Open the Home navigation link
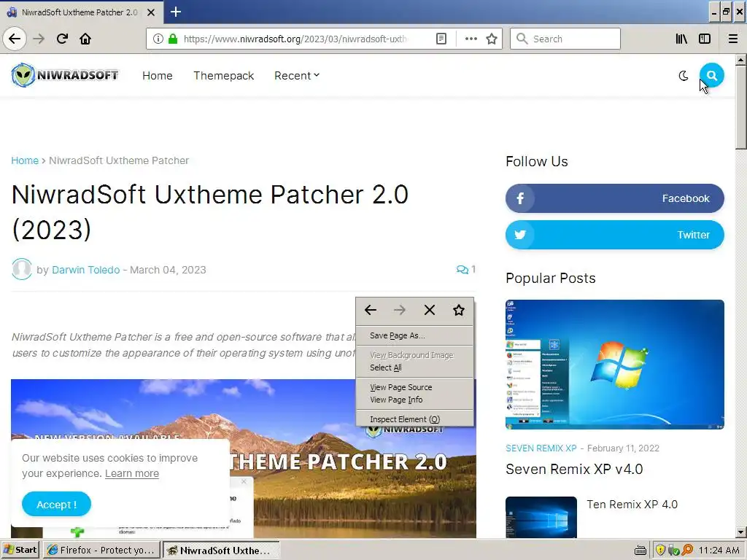The image size is (747, 560). pos(158,75)
